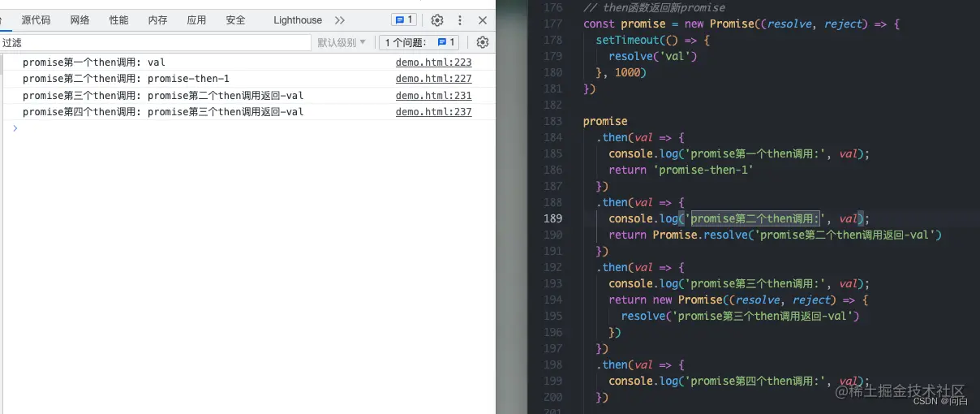Click "Promise.resolve('promise第二个then调用返回-val')" on line 190
Image resolution: width=980 pixels, height=414 pixels.
point(797,235)
